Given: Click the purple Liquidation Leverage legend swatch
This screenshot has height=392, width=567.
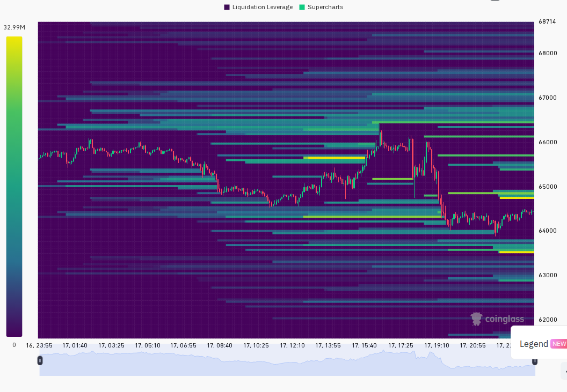Looking at the screenshot, I should 227,7.
